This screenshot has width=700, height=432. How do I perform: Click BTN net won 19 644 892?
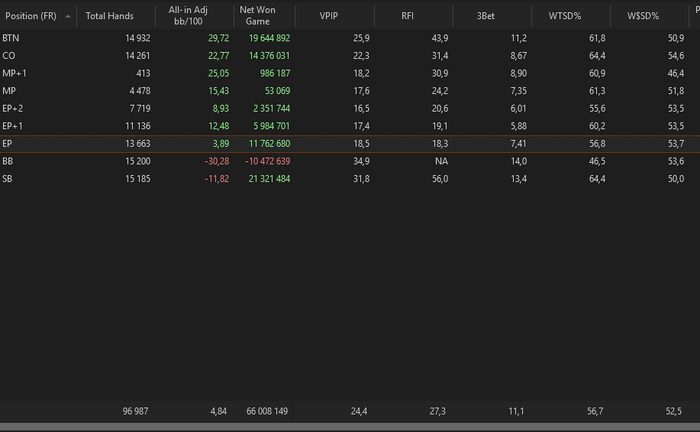pos(269,38)
